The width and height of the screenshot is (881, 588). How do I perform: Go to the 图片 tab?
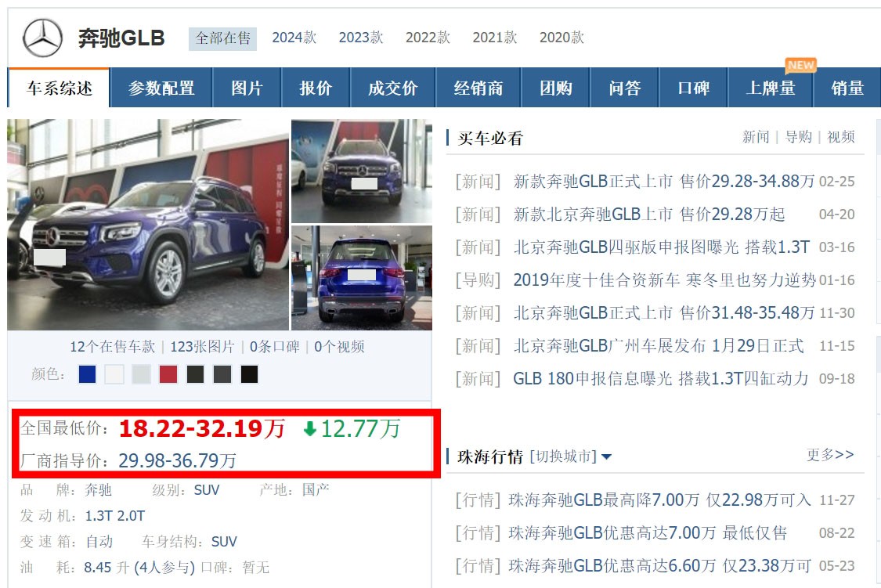(247, 88)
